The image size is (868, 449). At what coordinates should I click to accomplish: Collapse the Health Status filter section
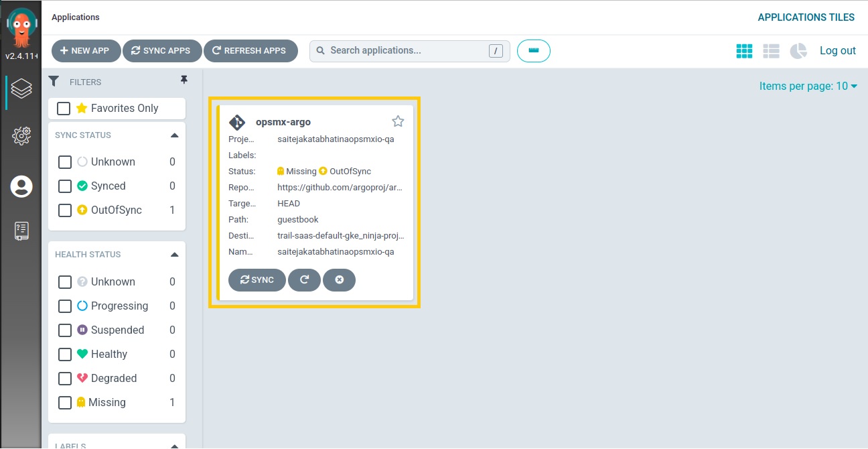point(174,255)
